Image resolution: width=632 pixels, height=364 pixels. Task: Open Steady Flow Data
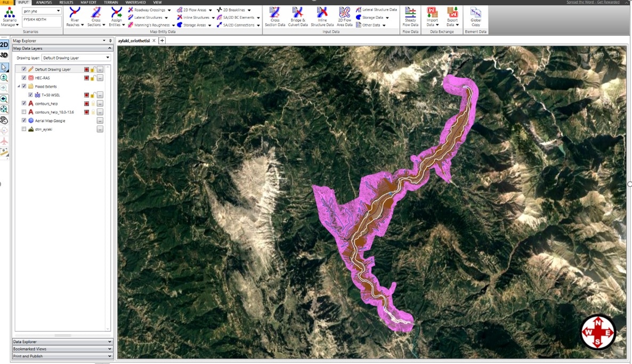click(x=410, y=17)
